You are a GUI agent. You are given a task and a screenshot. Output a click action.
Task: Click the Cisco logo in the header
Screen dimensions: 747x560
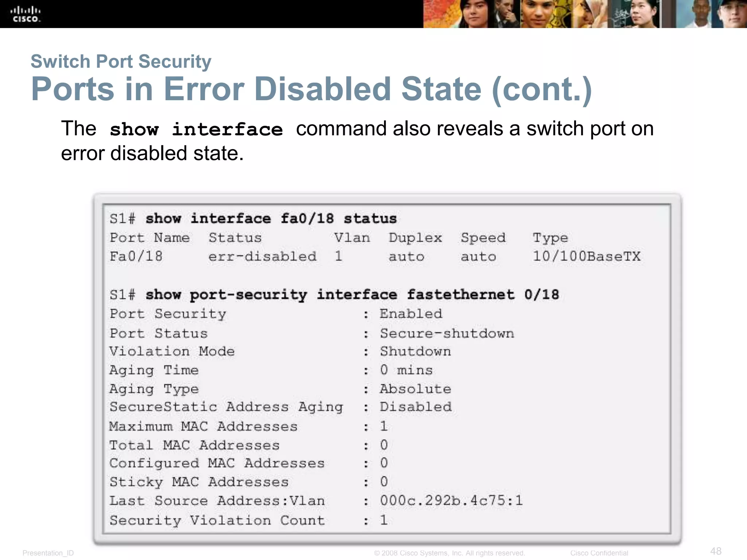[25, 15]
